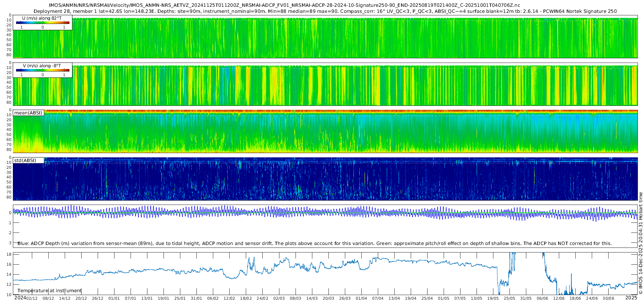Click the Deployment 28 metadata line
Image resolution: width=644 pixels, height=304 pixels.
(x=325, y=11)
